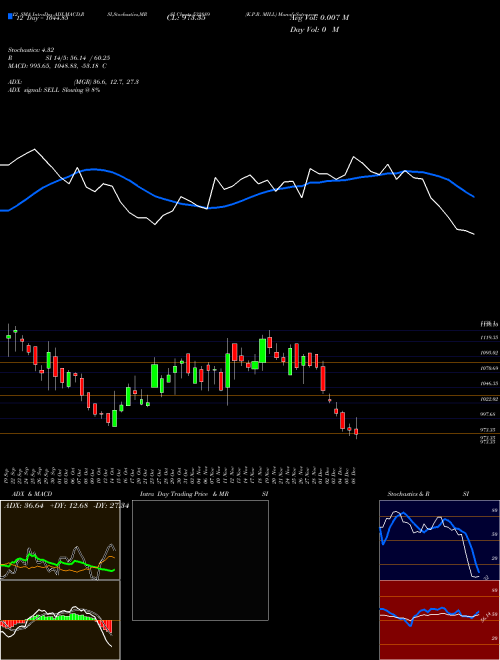
Task: Click the '+DY: 12.68' value in ADX panel
Action: click(68, 506)
